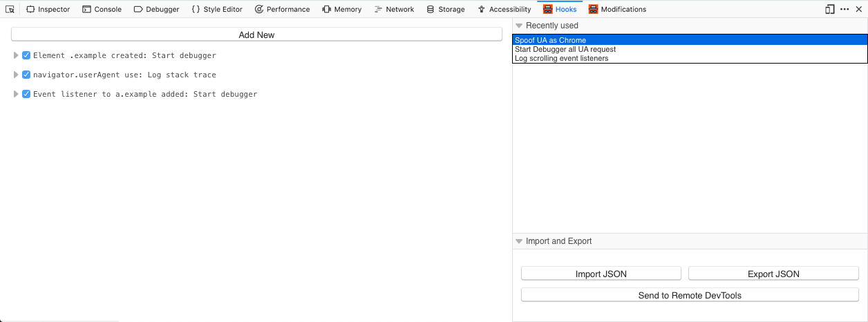Click the 'Element .example created: Start debugger' text
Image resolution: width=868 pixels, height=322 pixels.
[x=124, y=55]
